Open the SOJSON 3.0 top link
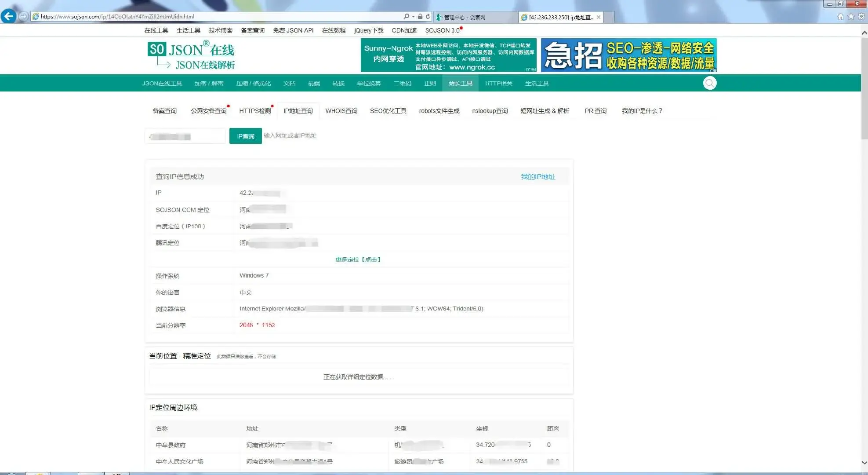Viewport: 868px width, 475px height. pos(443,30)
